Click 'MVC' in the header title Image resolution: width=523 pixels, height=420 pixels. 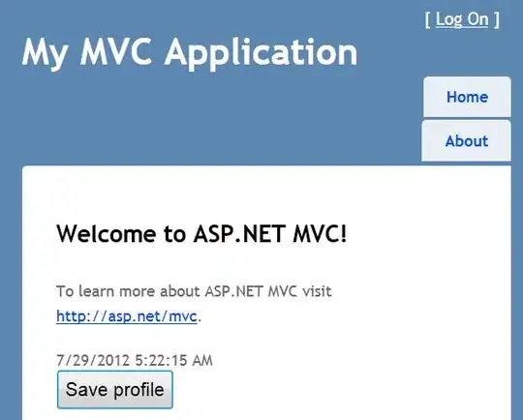pos(116,51)
